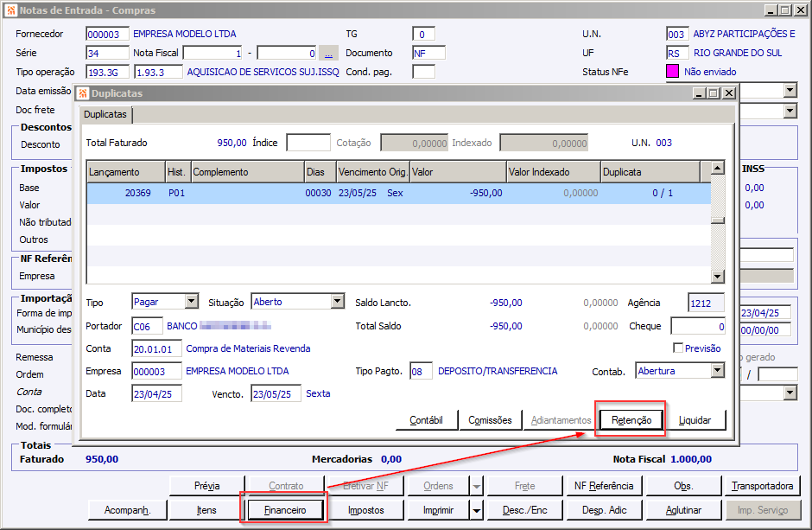Expand the Situação dropdown showing Aberto
The height and width of the screenshot is (530, 812).
click(x=338, y=302)
